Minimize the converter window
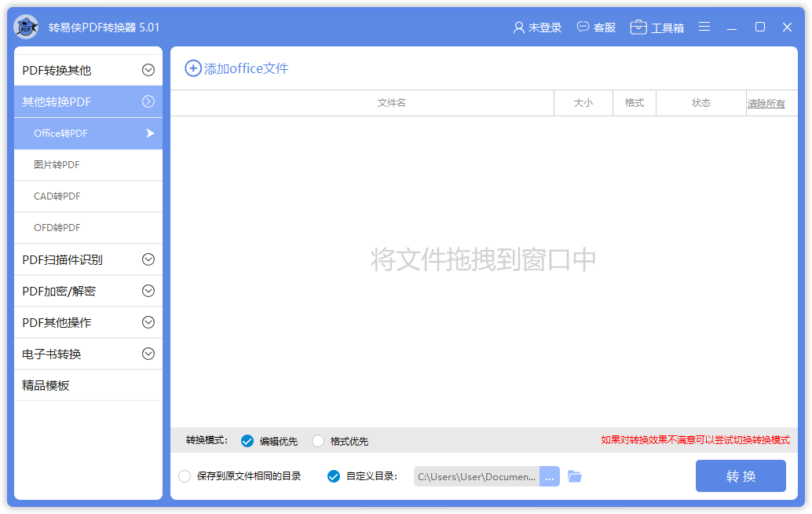Image resolution: width=812 pixels, height=514 pixels. (732, 28)
